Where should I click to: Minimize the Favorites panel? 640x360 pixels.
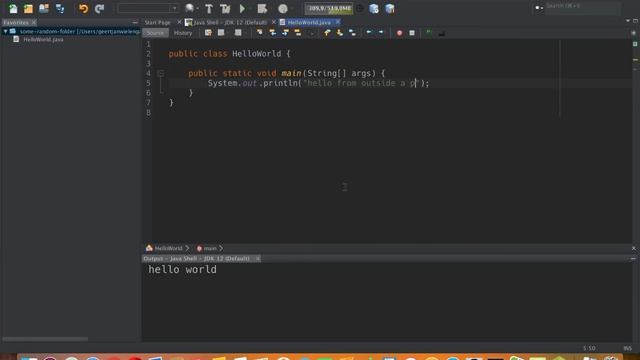click(x=135, y=22)
